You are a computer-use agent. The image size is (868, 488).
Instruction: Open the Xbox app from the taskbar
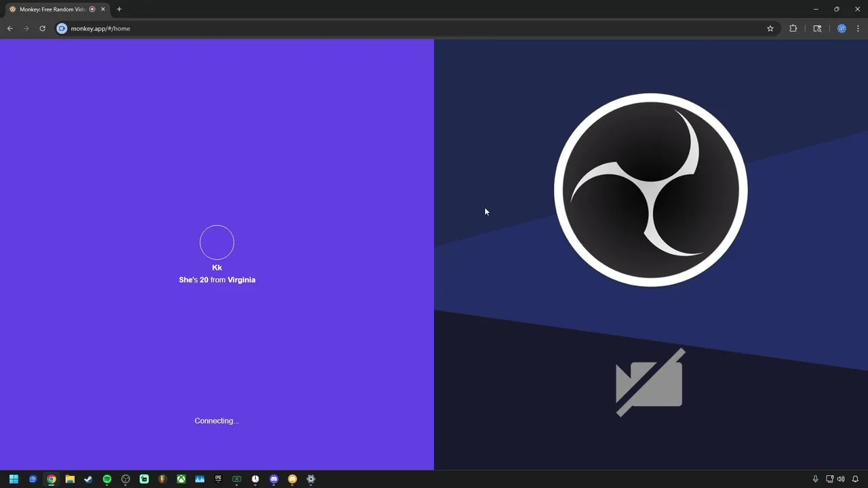click(181, 479)
